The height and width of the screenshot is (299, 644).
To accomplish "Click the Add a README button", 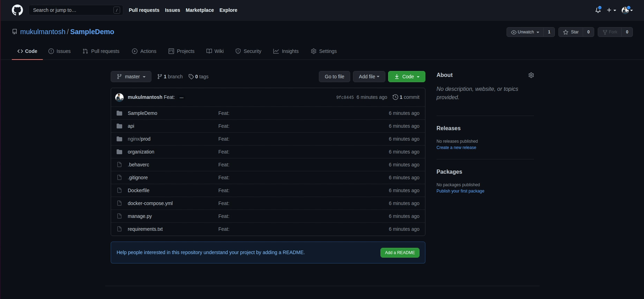I will click(400, 253).
